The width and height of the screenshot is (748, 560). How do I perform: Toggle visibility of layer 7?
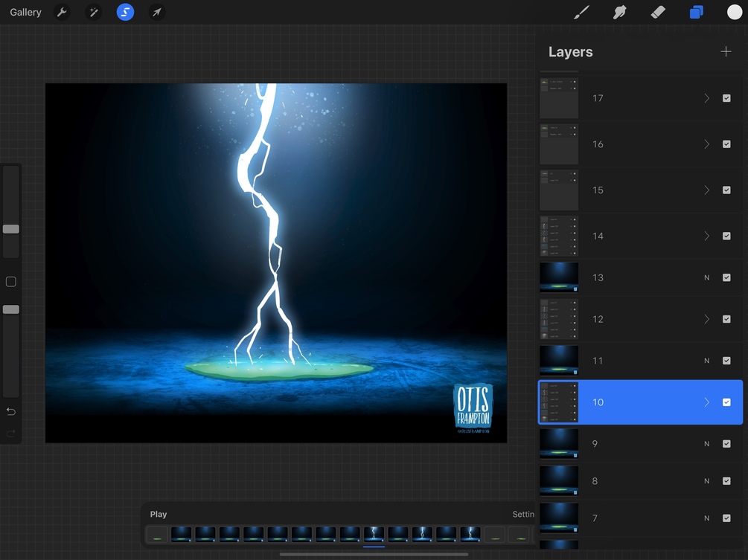(x=726, y=518)
